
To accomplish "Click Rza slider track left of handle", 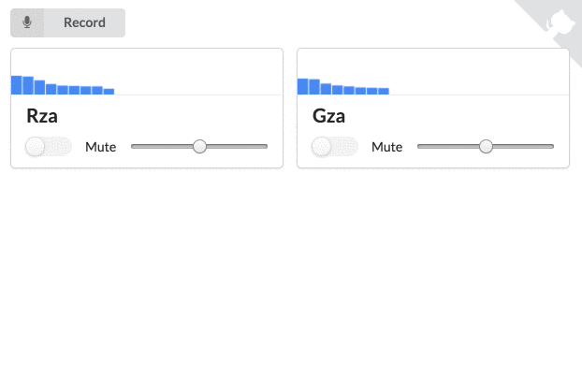I will coord(161,147).
